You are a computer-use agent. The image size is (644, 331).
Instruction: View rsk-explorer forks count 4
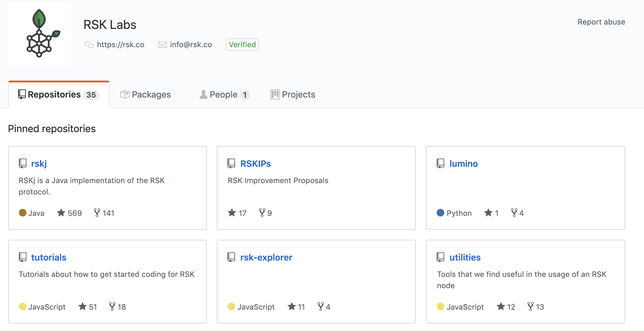pos(324,307)
